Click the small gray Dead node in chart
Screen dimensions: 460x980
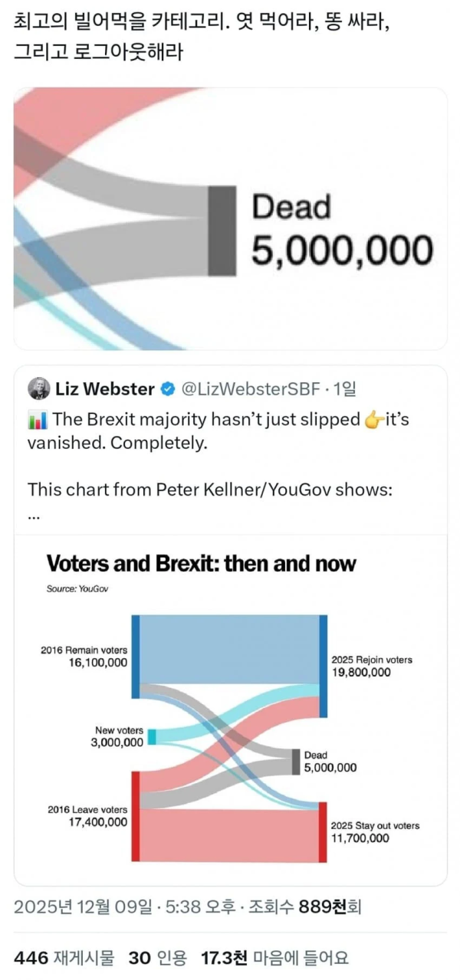click(295, 762)
